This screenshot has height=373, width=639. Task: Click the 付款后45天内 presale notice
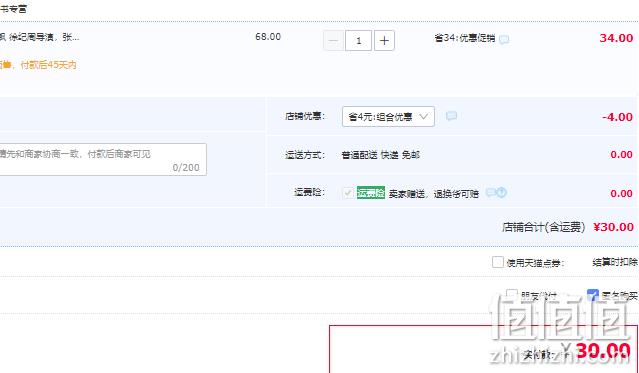[x=48, y=65]
